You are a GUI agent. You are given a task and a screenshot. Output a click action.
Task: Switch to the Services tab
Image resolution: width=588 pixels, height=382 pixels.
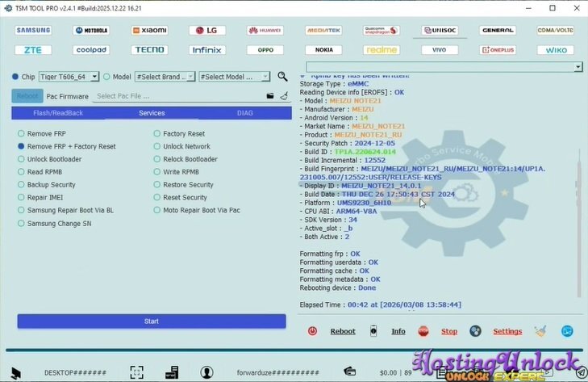click(x=152, y=113)
